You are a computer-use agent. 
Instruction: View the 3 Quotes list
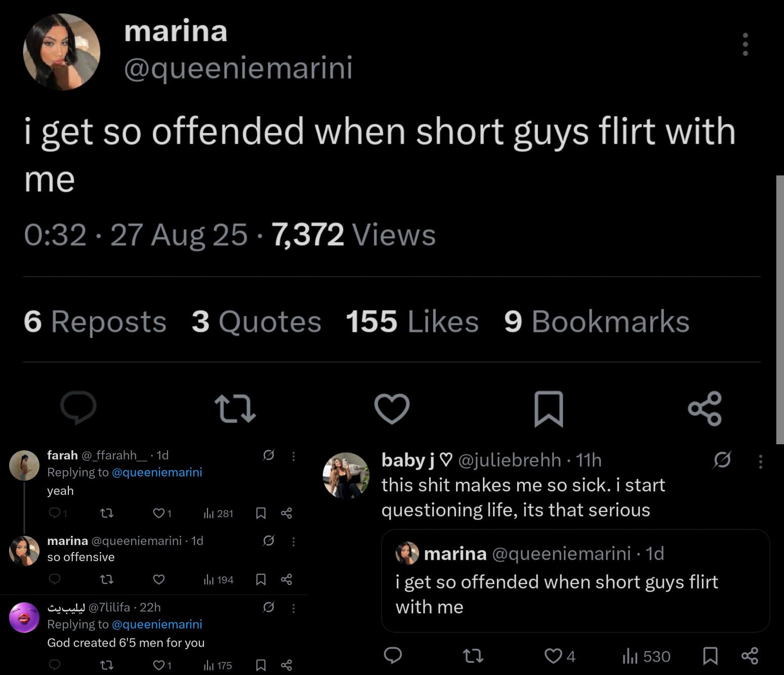coord(256,322)
